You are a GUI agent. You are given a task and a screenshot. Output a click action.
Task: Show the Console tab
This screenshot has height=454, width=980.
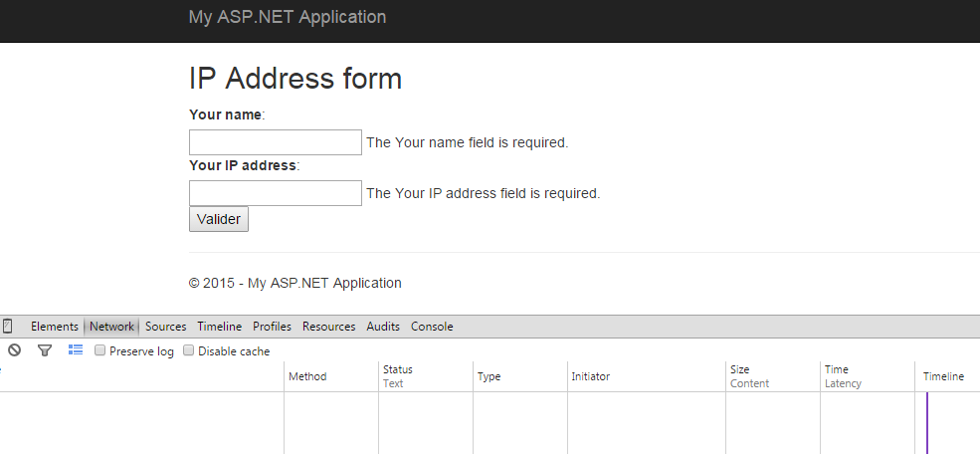tap(432, 327)
